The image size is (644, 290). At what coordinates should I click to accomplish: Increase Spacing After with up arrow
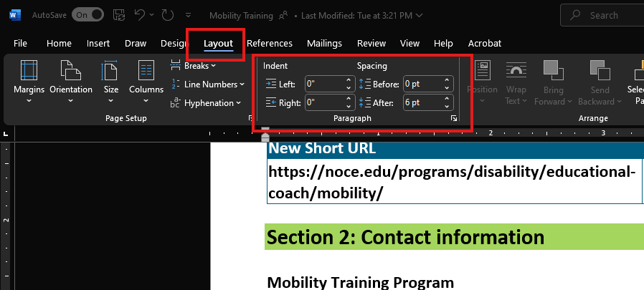click(448, 100)
